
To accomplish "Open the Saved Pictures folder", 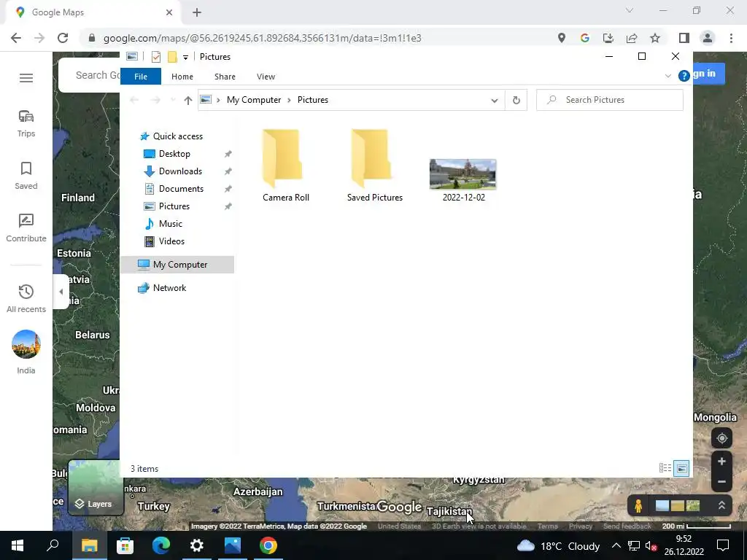I will (374, 166).
